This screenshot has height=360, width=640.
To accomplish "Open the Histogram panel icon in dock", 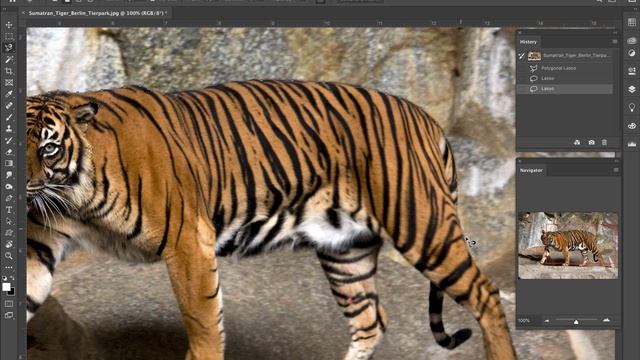I will click(x=632, y=144).
